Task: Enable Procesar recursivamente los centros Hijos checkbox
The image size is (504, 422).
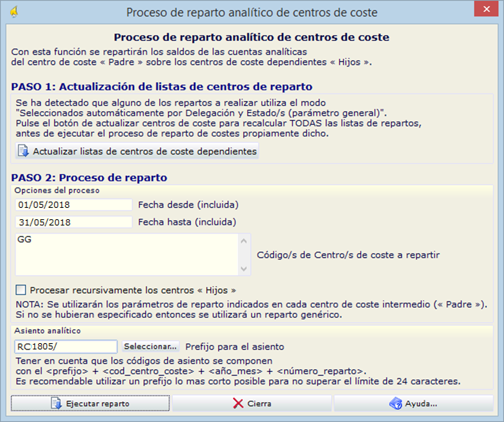Action: pyautogui.click(x=21, y=290)
